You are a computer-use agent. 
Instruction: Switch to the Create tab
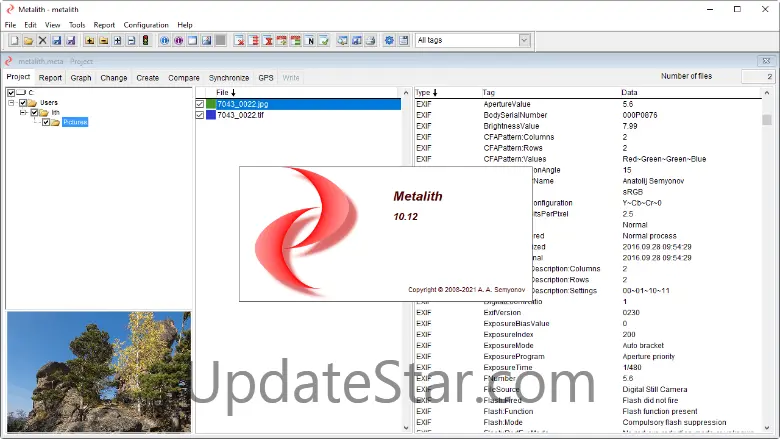coord(147,78)
